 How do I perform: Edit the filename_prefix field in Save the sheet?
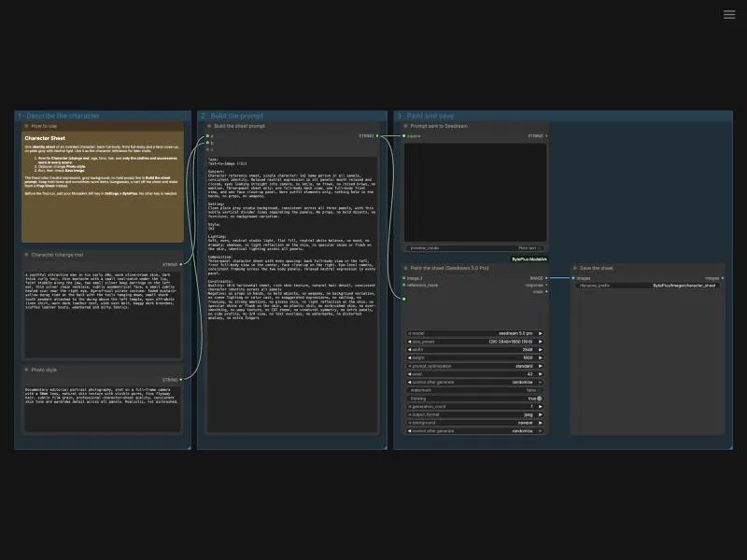[x=647, y=286]
